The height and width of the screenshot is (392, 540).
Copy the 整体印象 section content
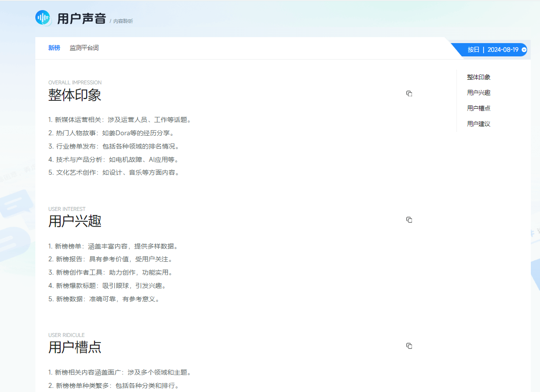click(409, 94)
